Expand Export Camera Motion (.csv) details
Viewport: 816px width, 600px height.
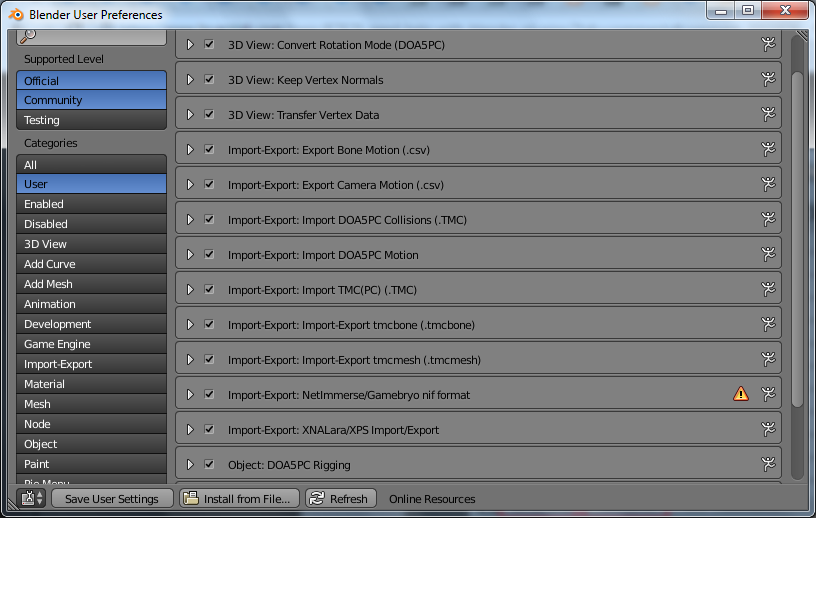(x=190, y=184)
